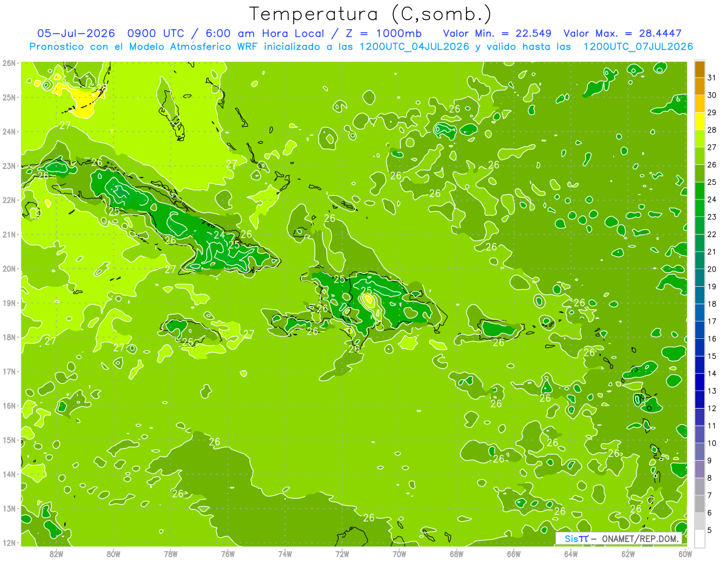
Task: Click the 18N latitude axis label
Action: 8,336
